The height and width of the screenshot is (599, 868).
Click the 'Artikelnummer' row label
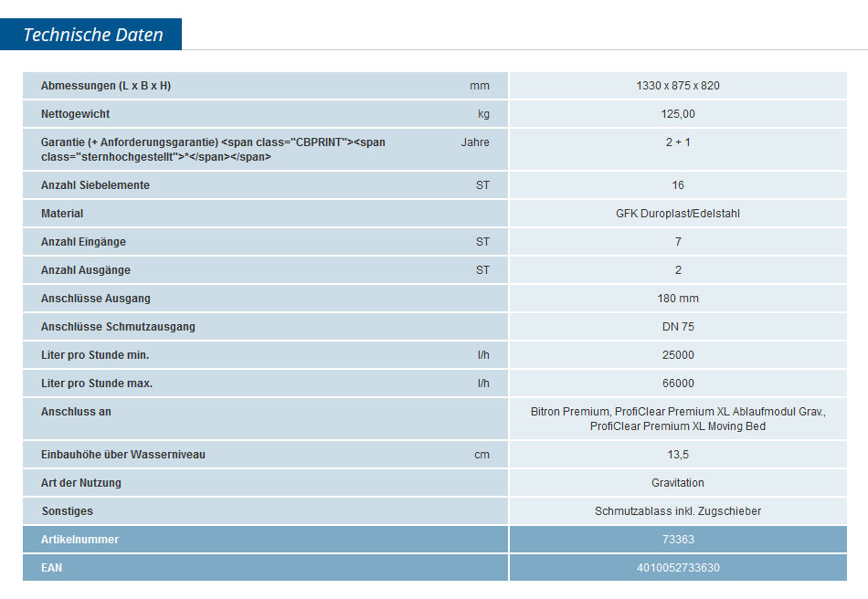point(79,540)
